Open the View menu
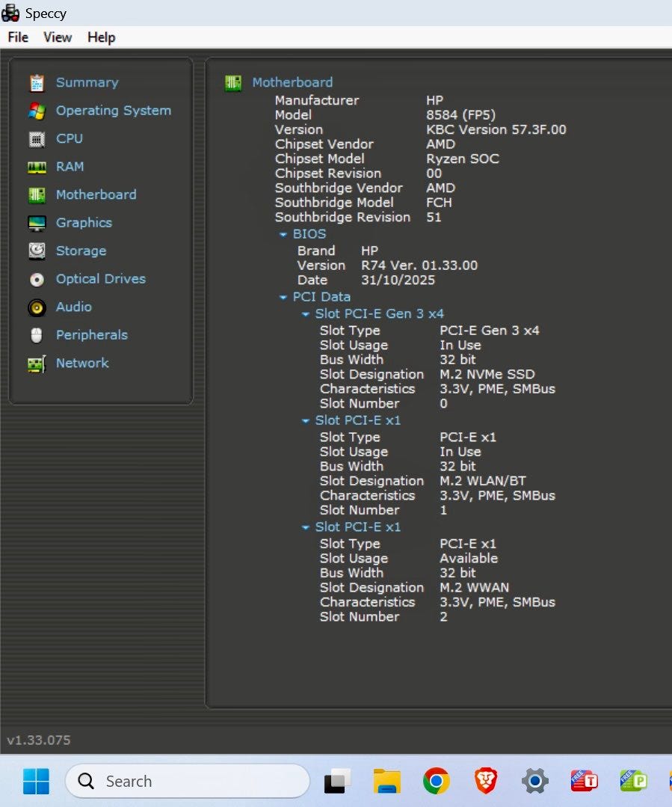This screenshot has width=672, height=807. point(58,37)
